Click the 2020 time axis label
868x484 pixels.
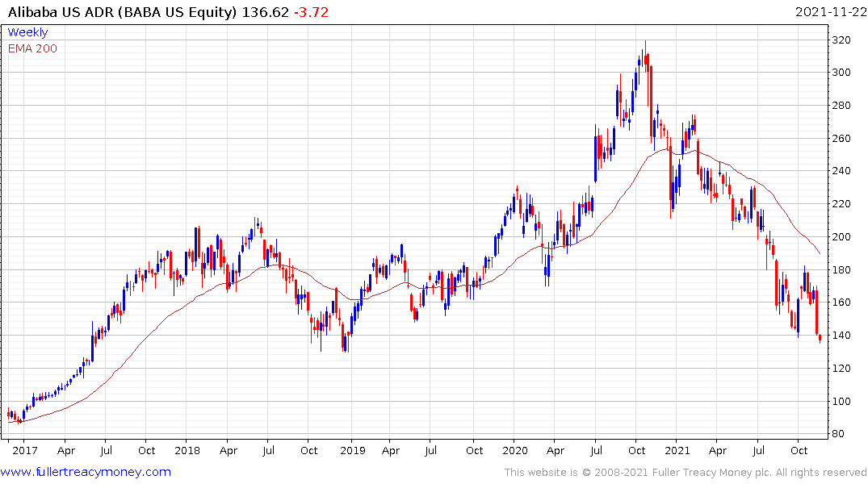[x=515, y=450]
